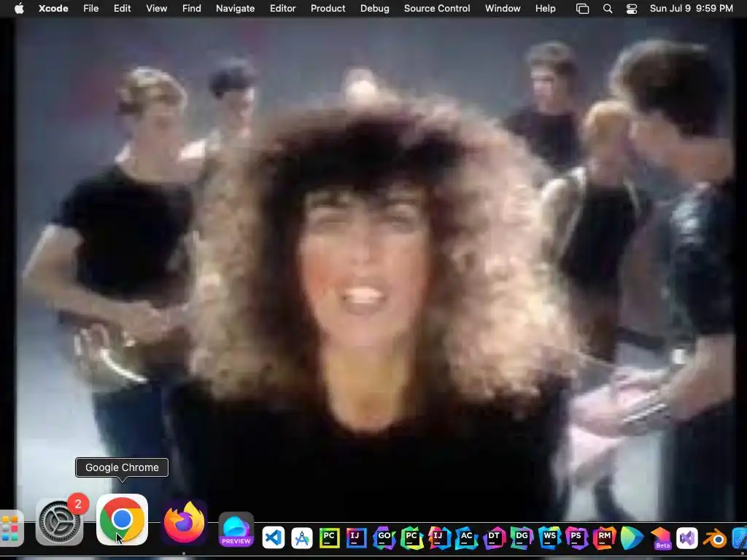Launch DataGrip via the DG icon
The width and height of the screenshot is (747, 560).
pyautogui.click(x=522, y=538)
